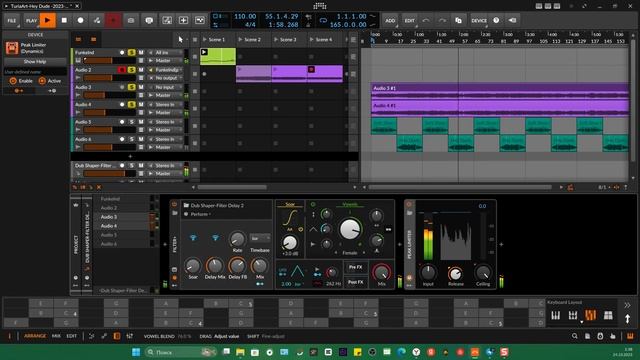Click the redo arrow icon
The width and height of the screenshot is (640, 360).
point(442,20)
